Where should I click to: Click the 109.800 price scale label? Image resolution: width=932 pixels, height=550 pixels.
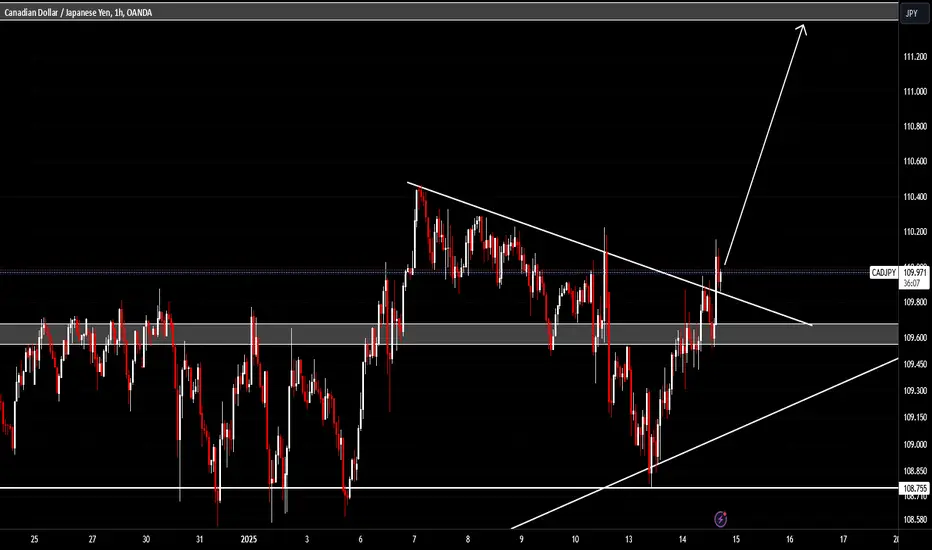915,302
